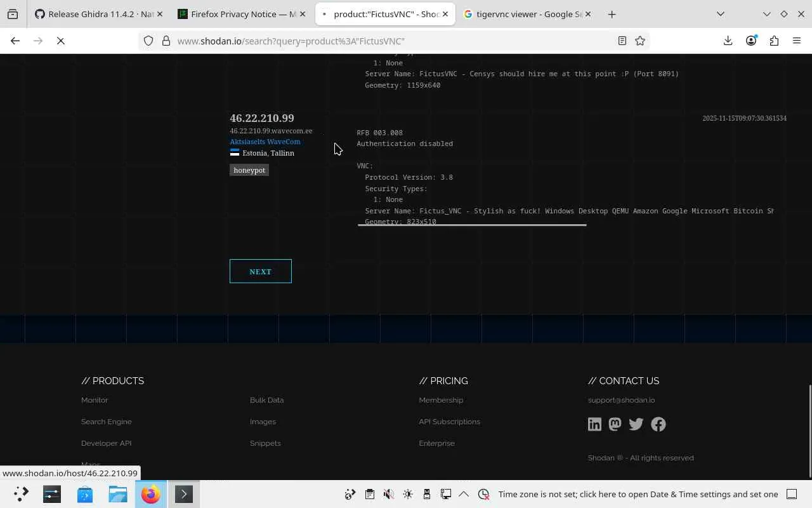Select the FictusVNC Shodan tab
812x508 pixels.
tap(385, 14)
